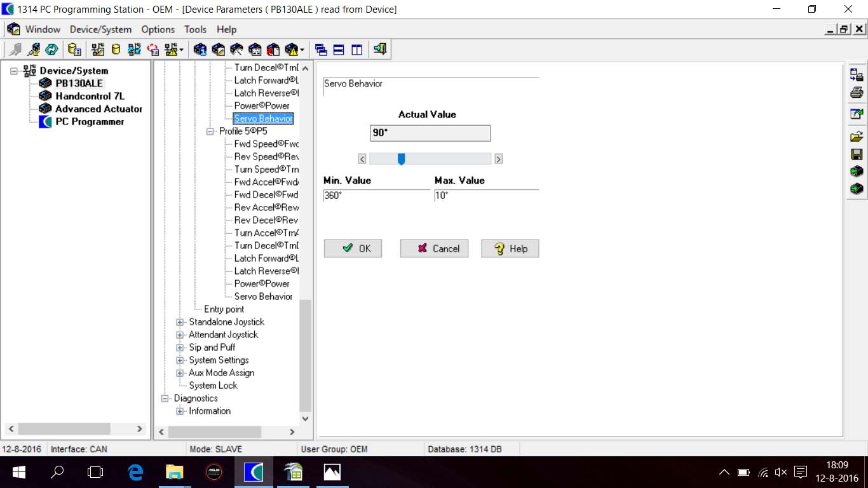The image size is (868, 488).
Task: Click the open folder icon in right toolbar
Action: pyautogui.click(x=856, y=137)
